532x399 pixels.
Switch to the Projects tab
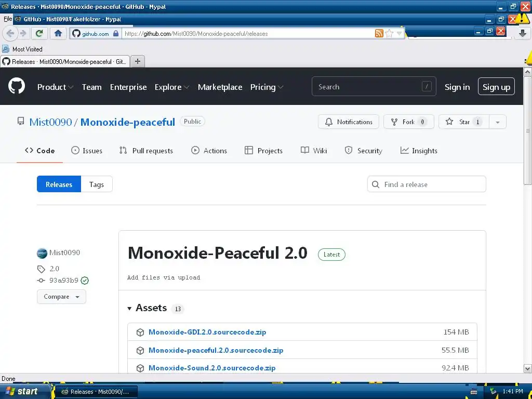[263, 151]
